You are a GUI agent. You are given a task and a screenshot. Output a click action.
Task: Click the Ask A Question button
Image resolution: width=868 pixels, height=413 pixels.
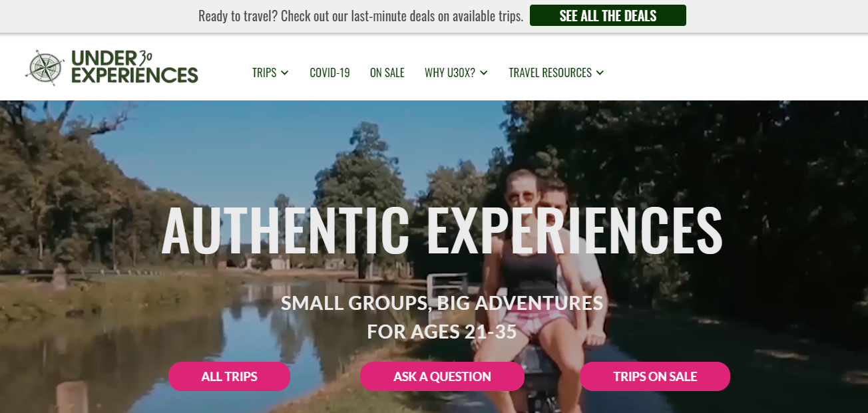(442, 376)
